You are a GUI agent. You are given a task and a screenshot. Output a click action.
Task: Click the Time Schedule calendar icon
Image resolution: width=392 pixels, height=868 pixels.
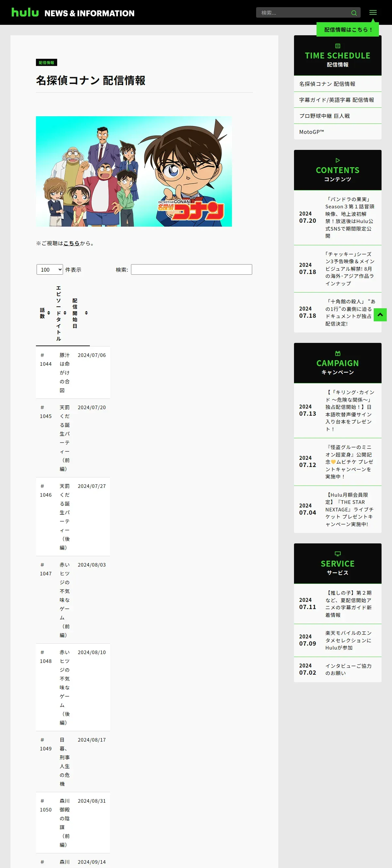[x=337, y=46]
